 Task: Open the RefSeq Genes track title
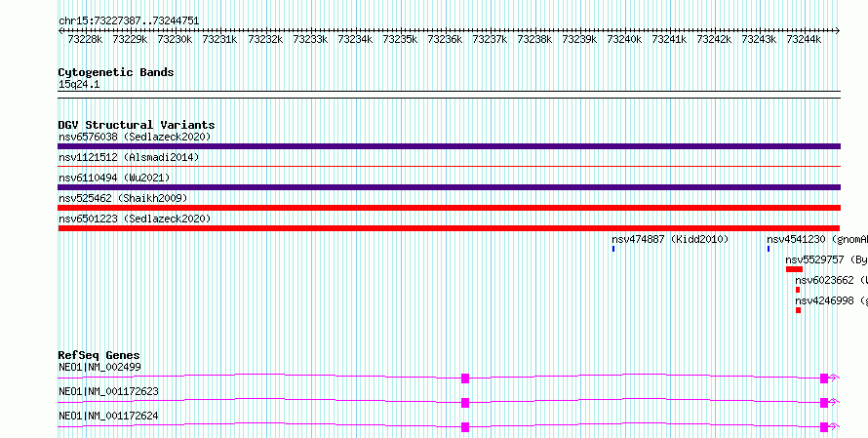(x=99, y=355)
